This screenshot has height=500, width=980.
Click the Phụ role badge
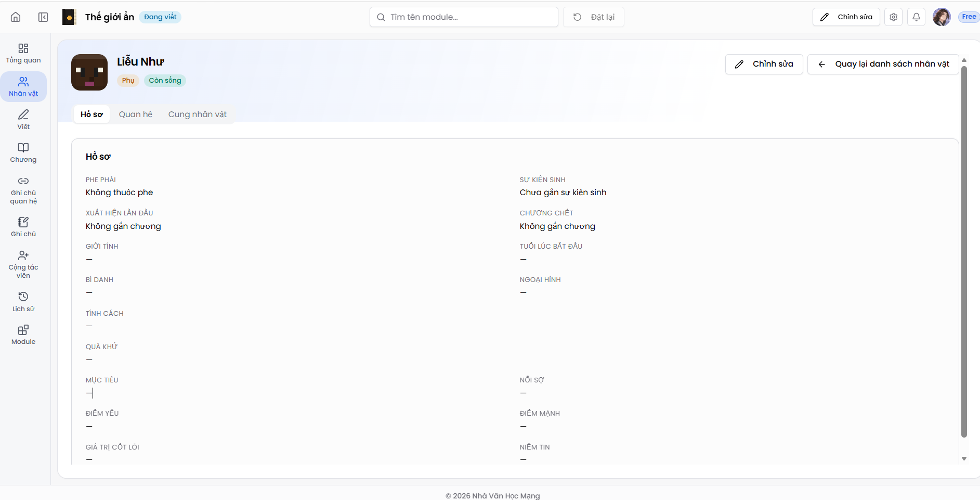[x=128, y=81]
